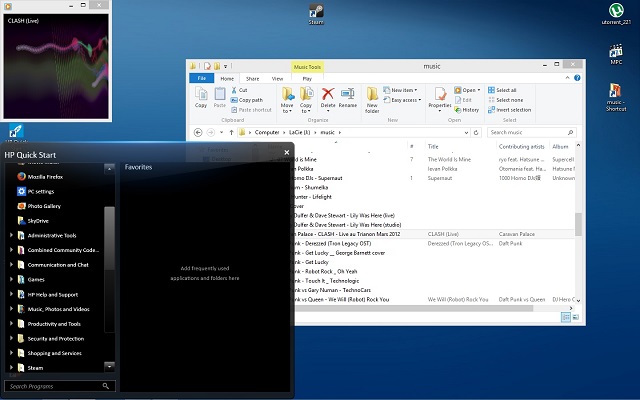Click Computer in the address breadcrumb
640x400 pixels.
click(267, 132)
